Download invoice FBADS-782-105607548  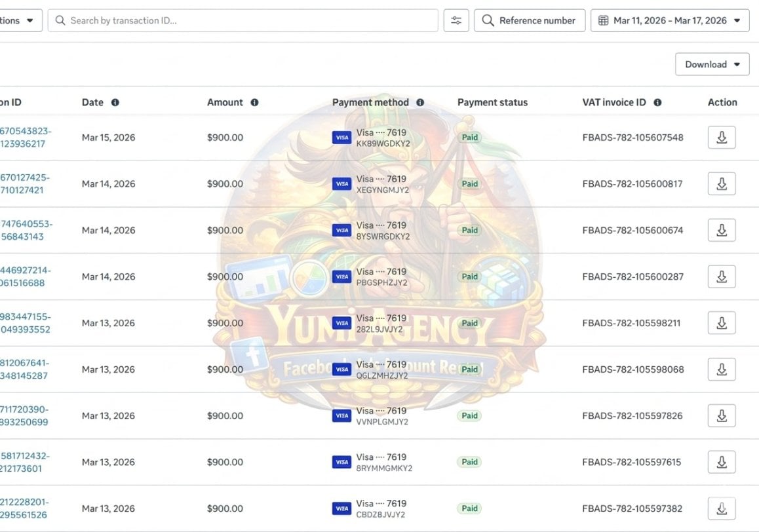pyautogui.click(x=721, y=138)
